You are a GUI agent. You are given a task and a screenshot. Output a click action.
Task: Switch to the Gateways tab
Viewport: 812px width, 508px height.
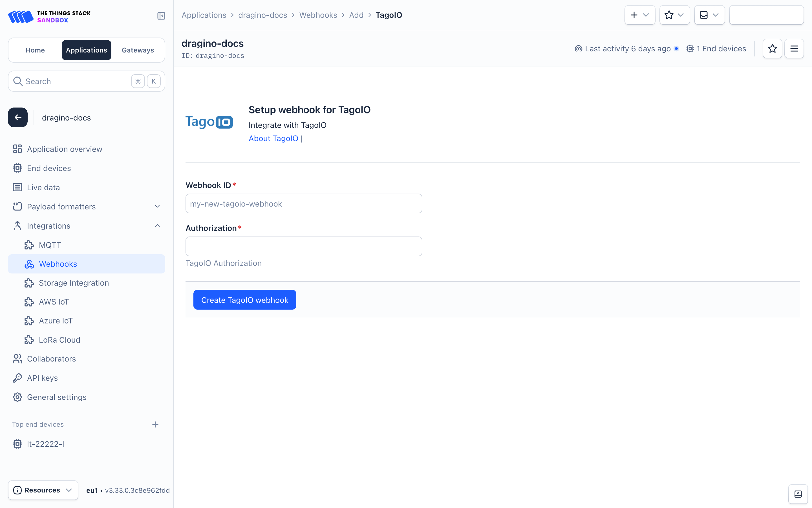(x=138, y=50)
